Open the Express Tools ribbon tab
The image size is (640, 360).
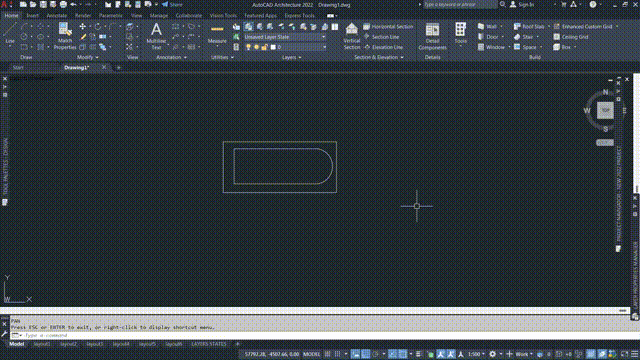point(300,16)
